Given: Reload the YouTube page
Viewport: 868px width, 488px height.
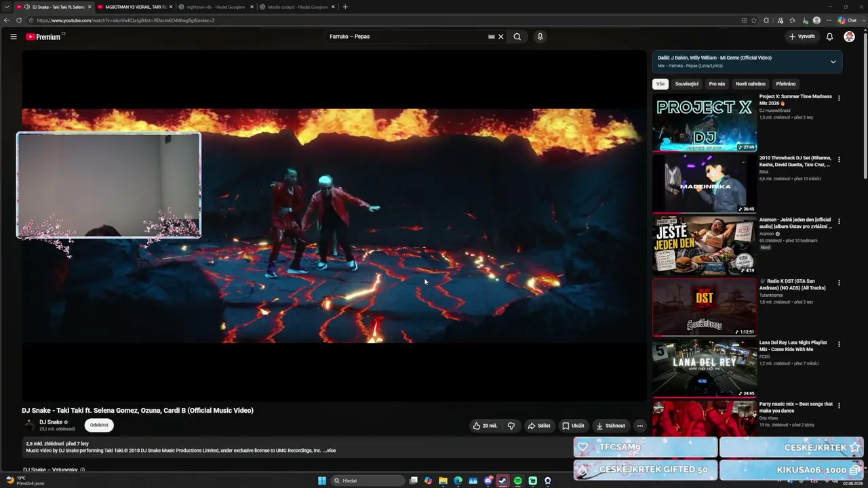Looking at the screenshot, I should (x=18, y=20).
